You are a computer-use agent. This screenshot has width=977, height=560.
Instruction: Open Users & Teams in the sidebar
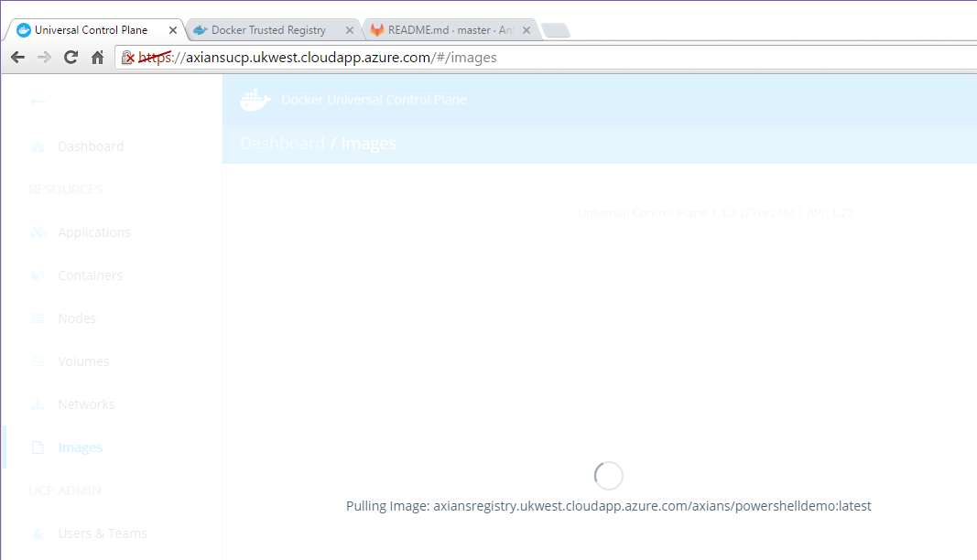[x=102, y=533]
